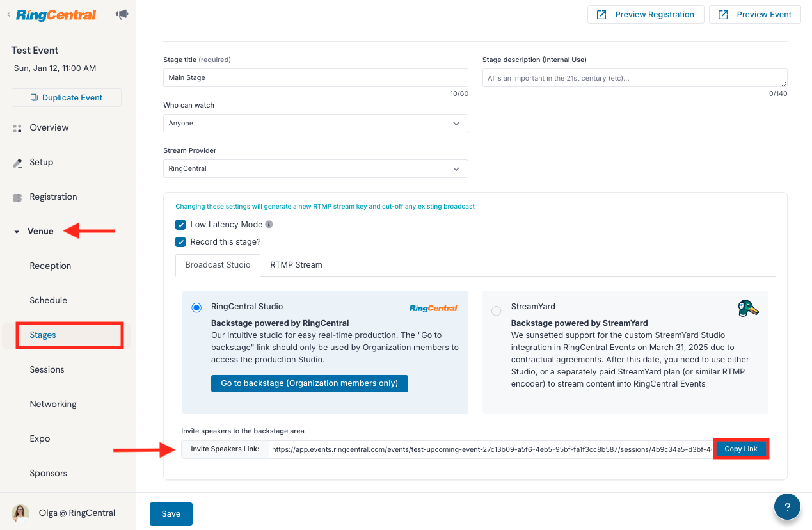
Task: Click the Stage description text area
Action: pos(635,77)
